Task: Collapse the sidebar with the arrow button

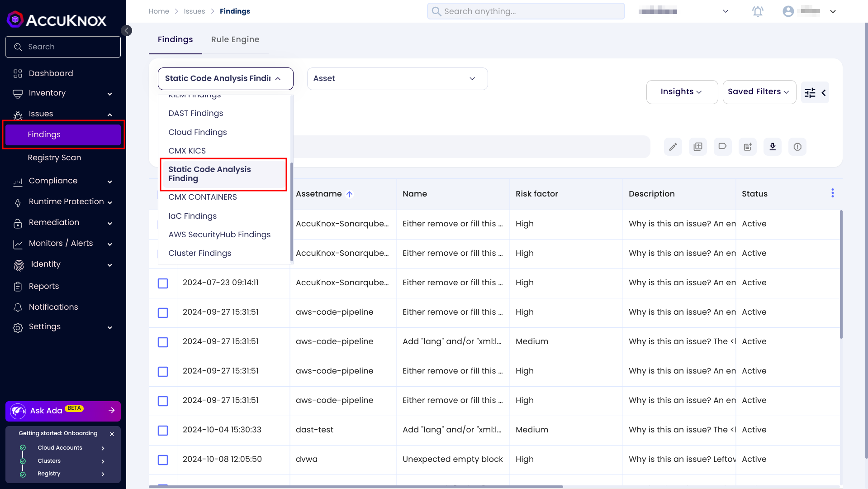Action: click(127, 30)
